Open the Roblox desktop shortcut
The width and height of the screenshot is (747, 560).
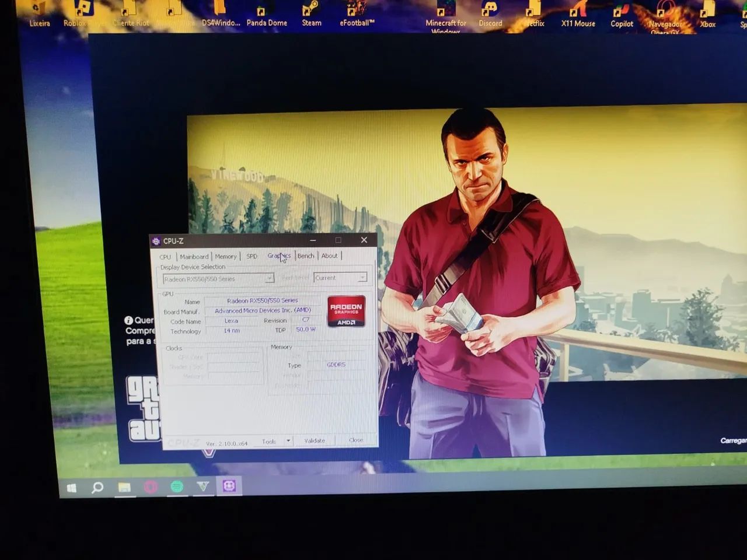click(x=83, y=14)
